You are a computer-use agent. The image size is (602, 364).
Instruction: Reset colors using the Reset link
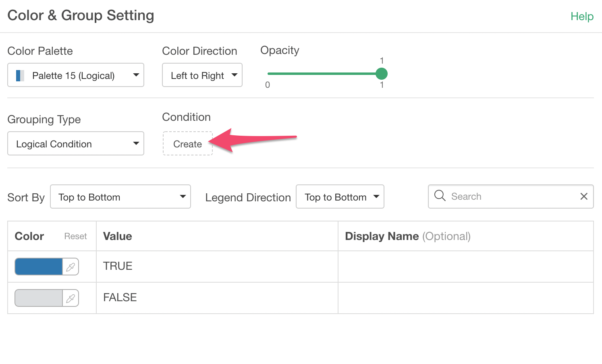pos(75,236)
